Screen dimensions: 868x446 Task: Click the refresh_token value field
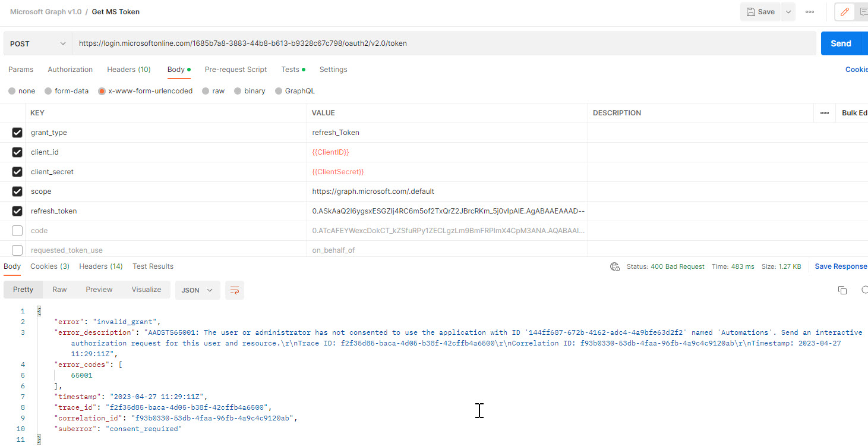click(x=447, y=211)
